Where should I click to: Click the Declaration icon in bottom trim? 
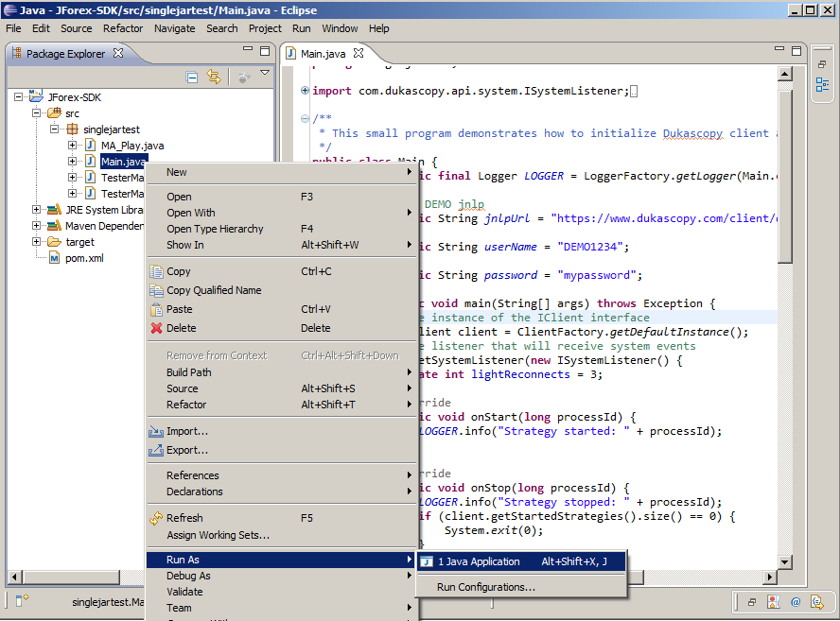pyautogui.click(x=817, y=602)
